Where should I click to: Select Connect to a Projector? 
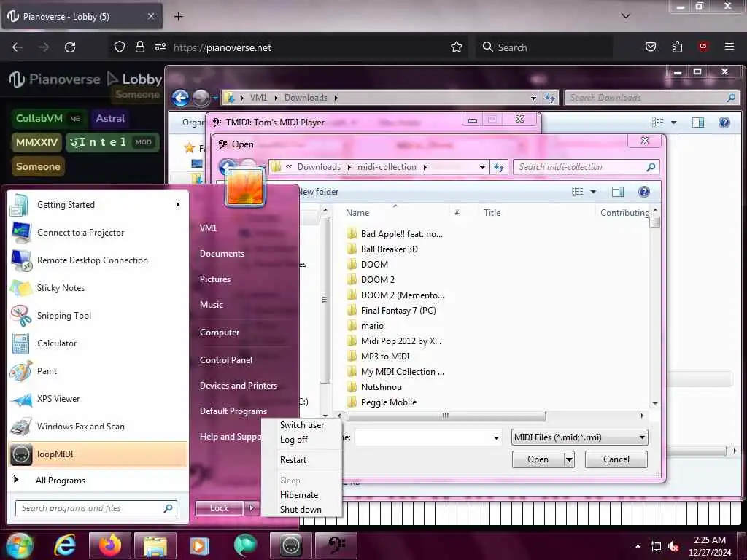click(98, 233)
